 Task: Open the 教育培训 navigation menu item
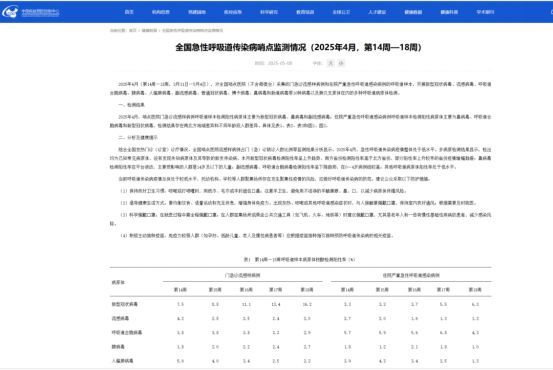[x=305, y=12]
